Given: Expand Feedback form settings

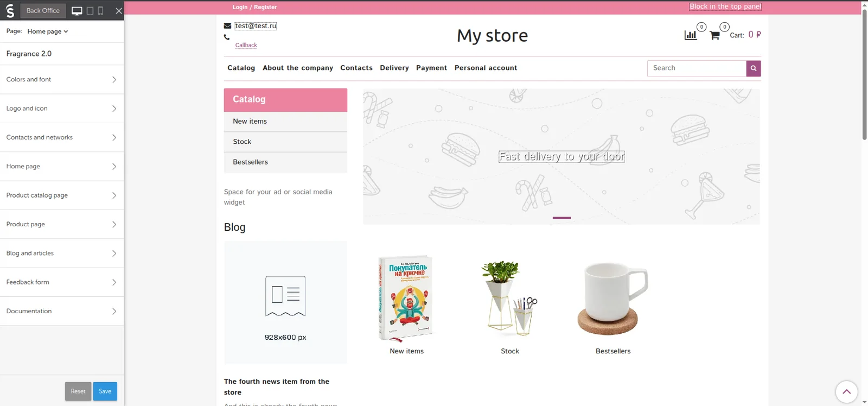Looking at the screenshot, I should [x=62, y=282].
